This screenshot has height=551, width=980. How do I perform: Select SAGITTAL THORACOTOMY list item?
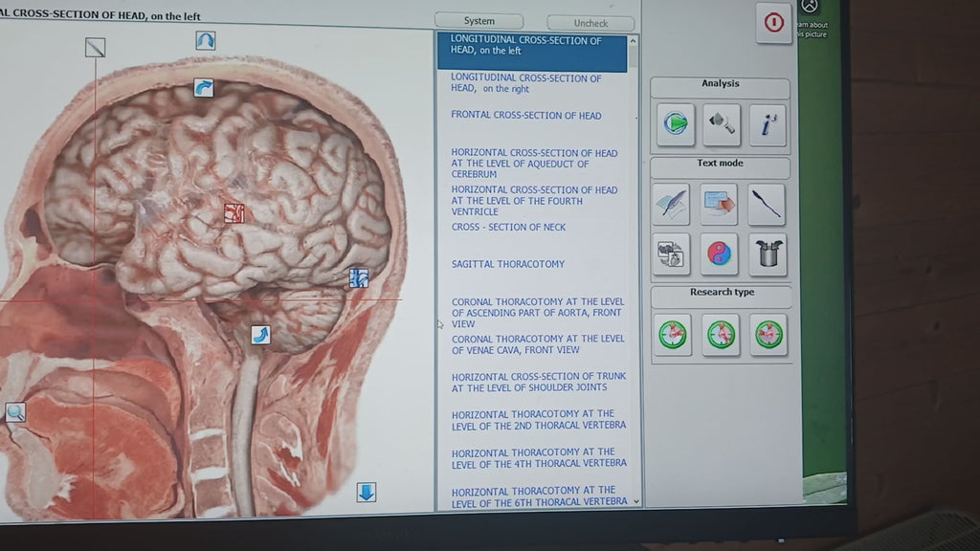508,264
